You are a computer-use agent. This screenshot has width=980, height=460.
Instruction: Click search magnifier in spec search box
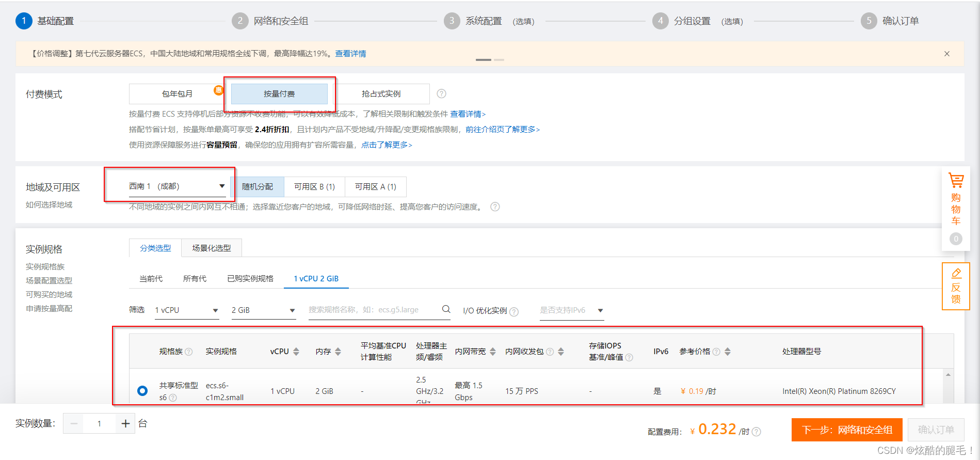pos(446,309)
